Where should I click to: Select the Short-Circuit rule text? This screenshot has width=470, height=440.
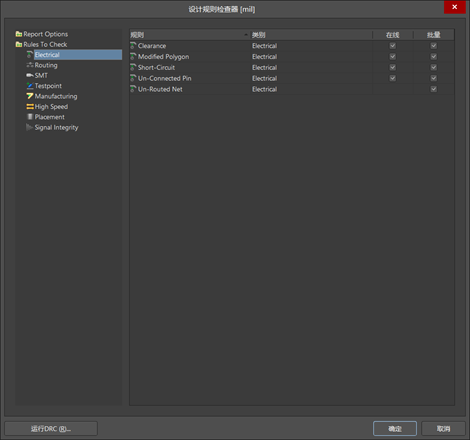coord(156,68)
